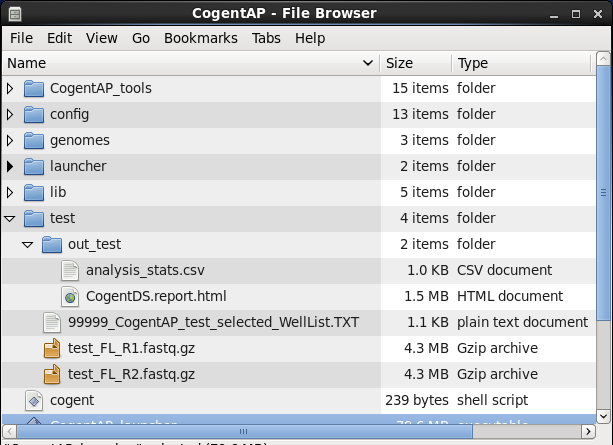This screenshot has width=613, height=445.
Task: Click the horizontal scrollbar left arrow
Action: point(9,432)
